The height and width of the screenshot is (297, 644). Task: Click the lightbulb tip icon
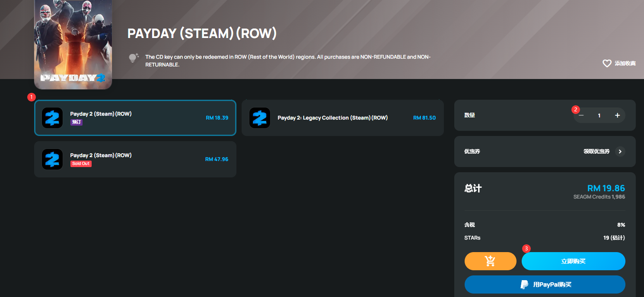pyautogui.click(x=134, y=58)
